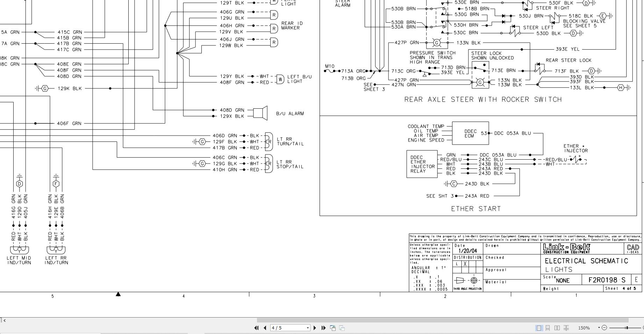Click the sheet ruler marker on the bottom edge

[119, 295]
